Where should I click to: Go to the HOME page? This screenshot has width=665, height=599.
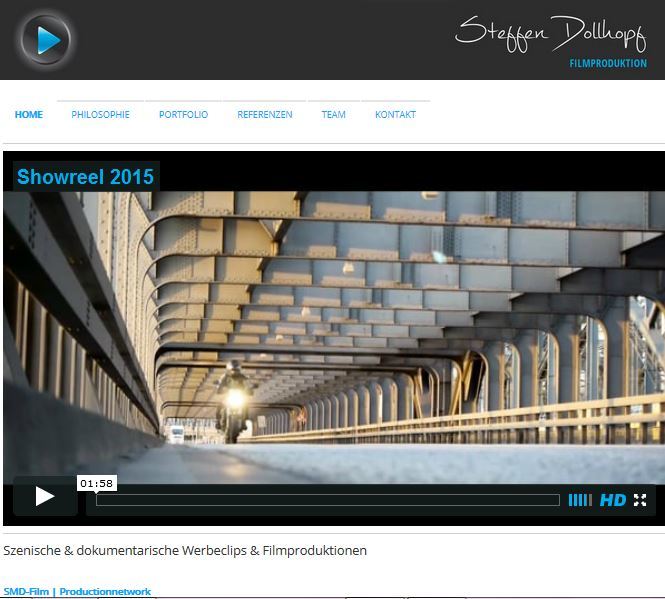(29, 115)
